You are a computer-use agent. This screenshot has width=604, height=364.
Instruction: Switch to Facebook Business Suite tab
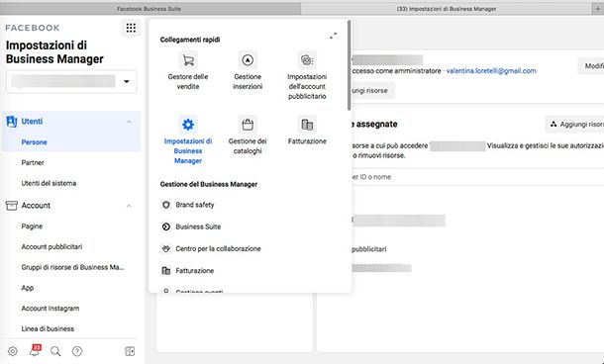(150, 9)
